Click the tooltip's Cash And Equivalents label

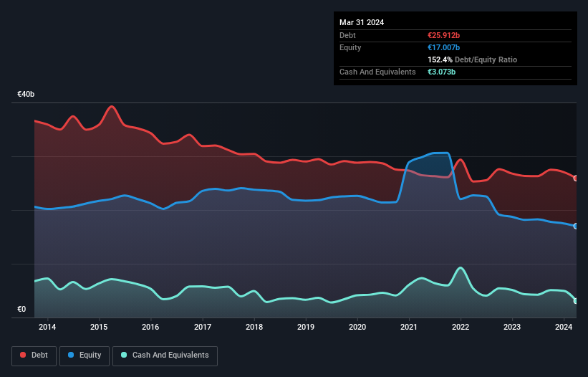[377, 72]
